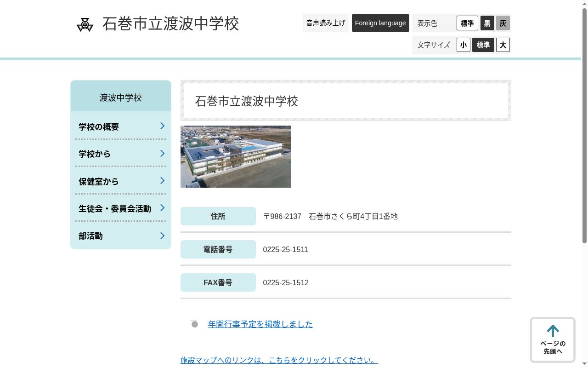Screen dimensions: 588x368
Task: Click the 電話番号 label cell
Action: pos(218,249)
